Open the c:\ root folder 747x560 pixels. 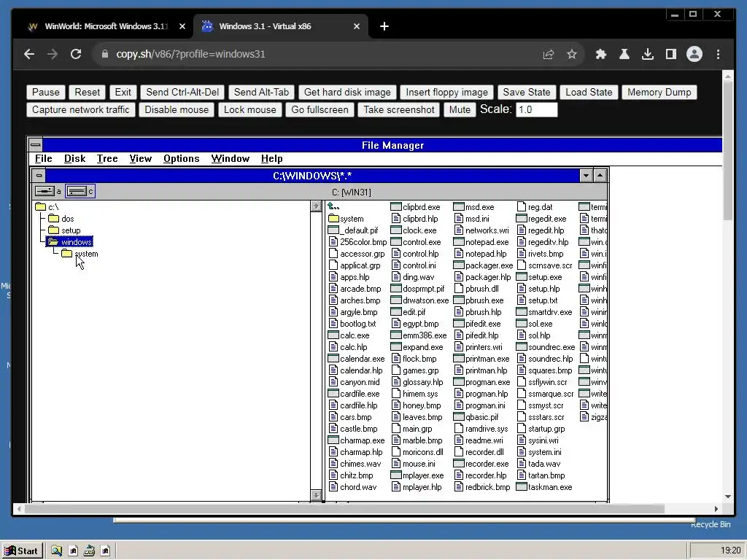pyautogui.click(x=47, y=206)
